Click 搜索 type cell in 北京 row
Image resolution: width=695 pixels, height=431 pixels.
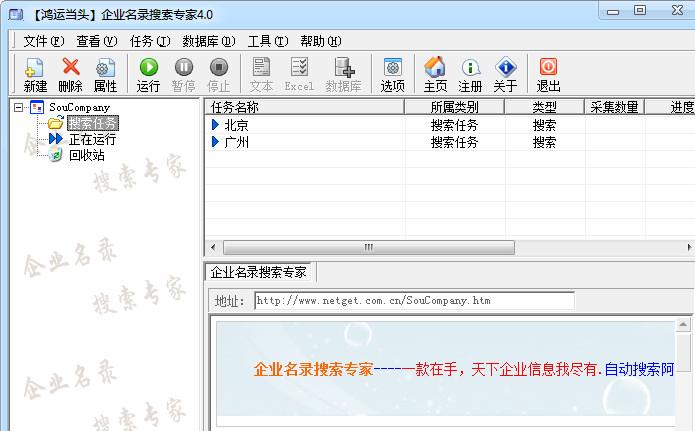pyautogui.click(x=544, y=125)
